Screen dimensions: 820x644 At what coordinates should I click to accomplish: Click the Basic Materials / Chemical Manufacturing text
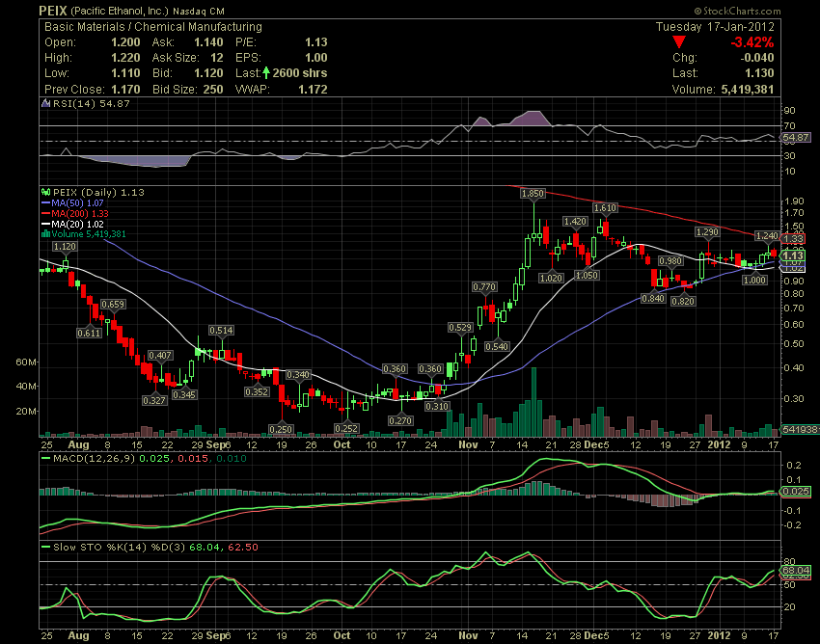point(153,27)
